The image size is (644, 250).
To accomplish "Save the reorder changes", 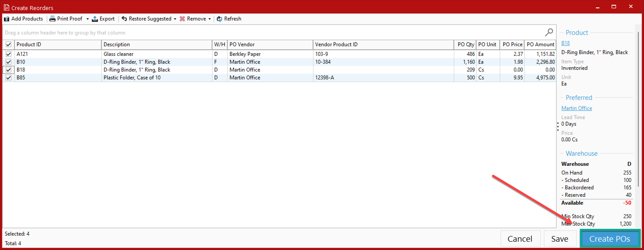I will click(560, 238).
